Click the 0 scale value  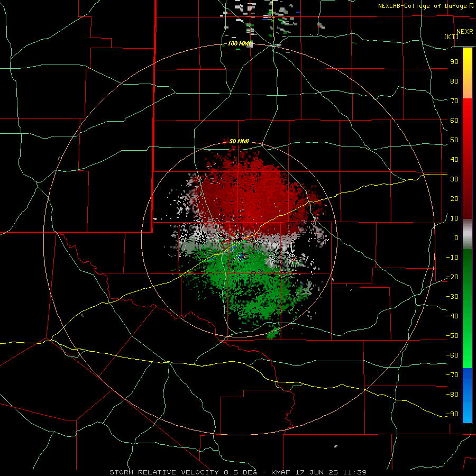pos(456,237)
